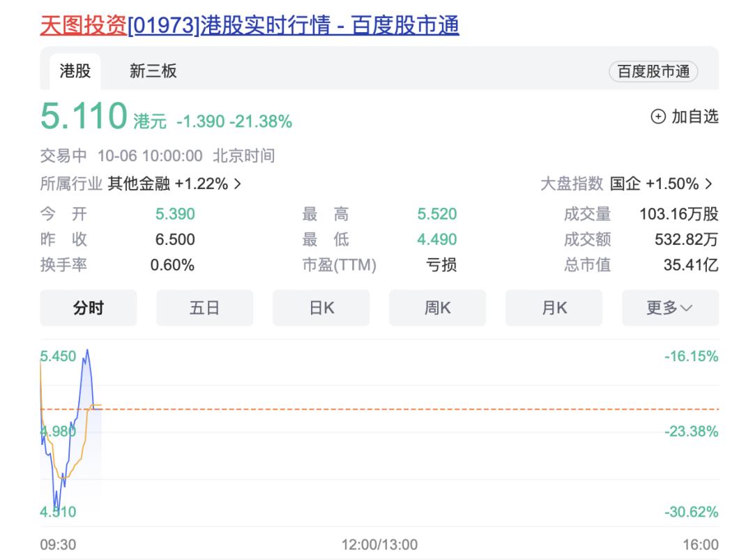Show the 周K chart

coord(438,308)
